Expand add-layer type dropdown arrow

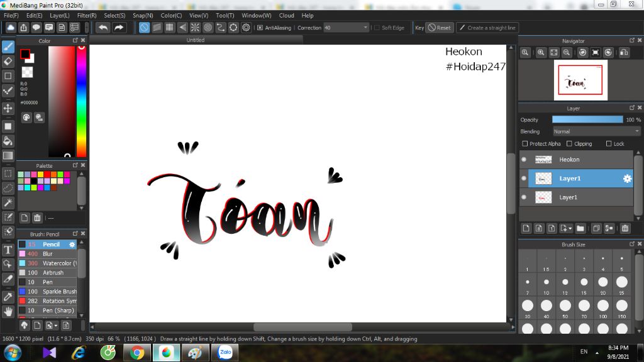pyautogui.click(x=570, y=229)
